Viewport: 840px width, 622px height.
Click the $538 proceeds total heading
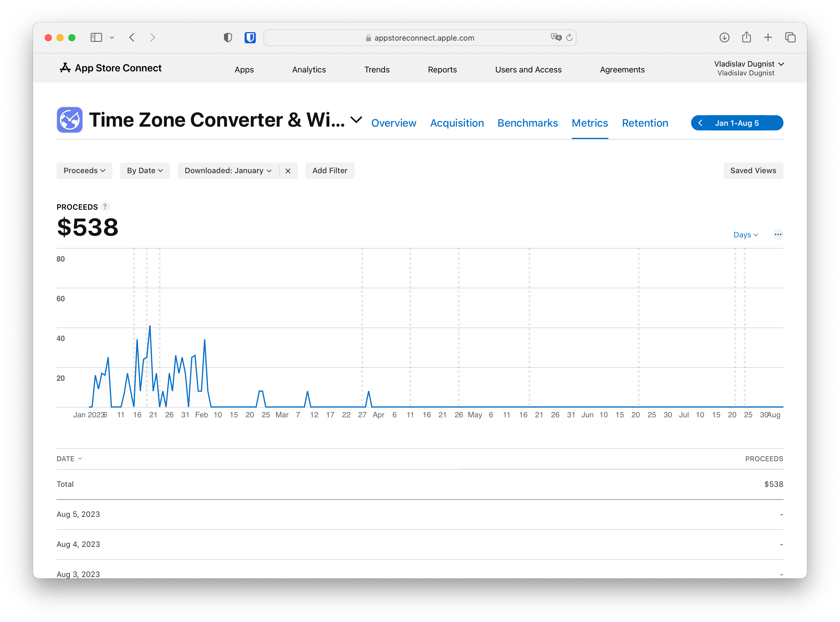click(x=88, y=227)
